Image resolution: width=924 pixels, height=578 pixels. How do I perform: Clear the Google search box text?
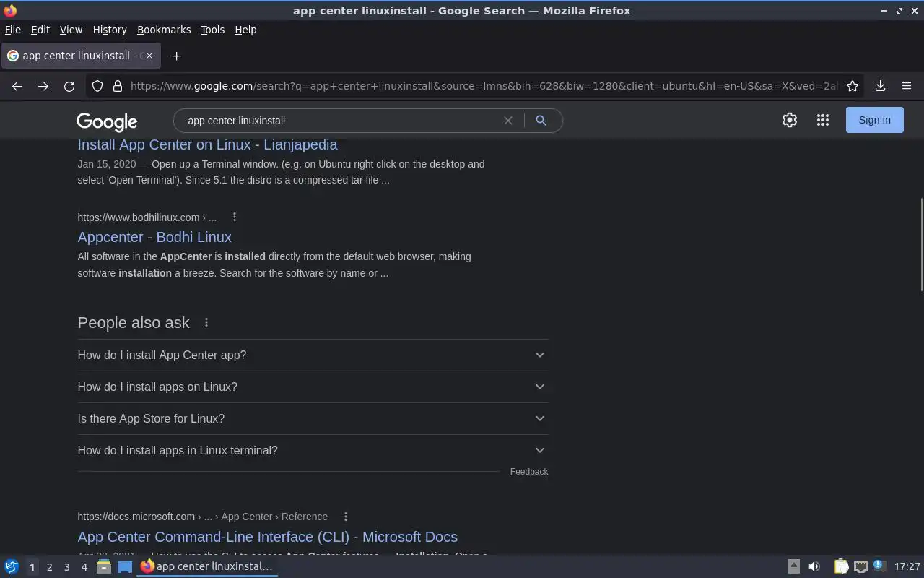pos(508,121)
